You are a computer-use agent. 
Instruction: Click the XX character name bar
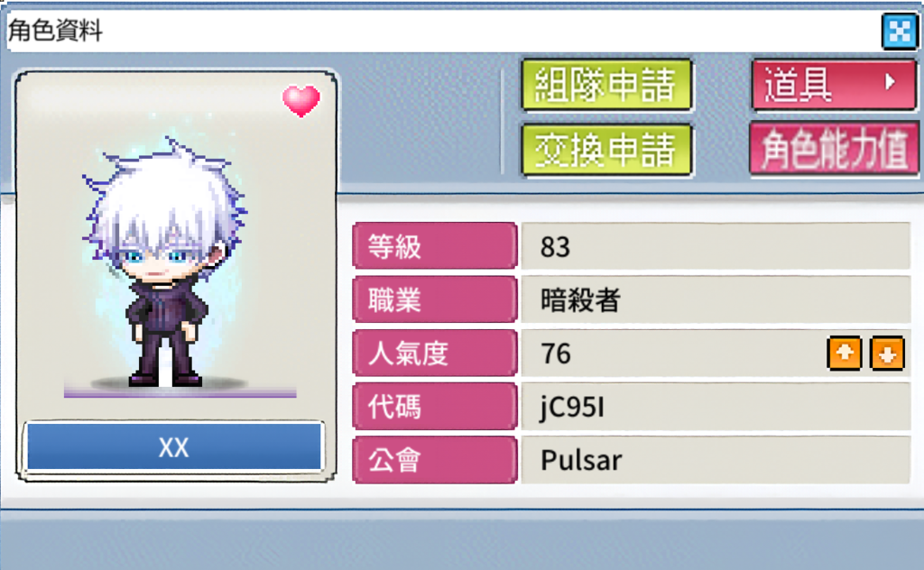tap(174, 446)
